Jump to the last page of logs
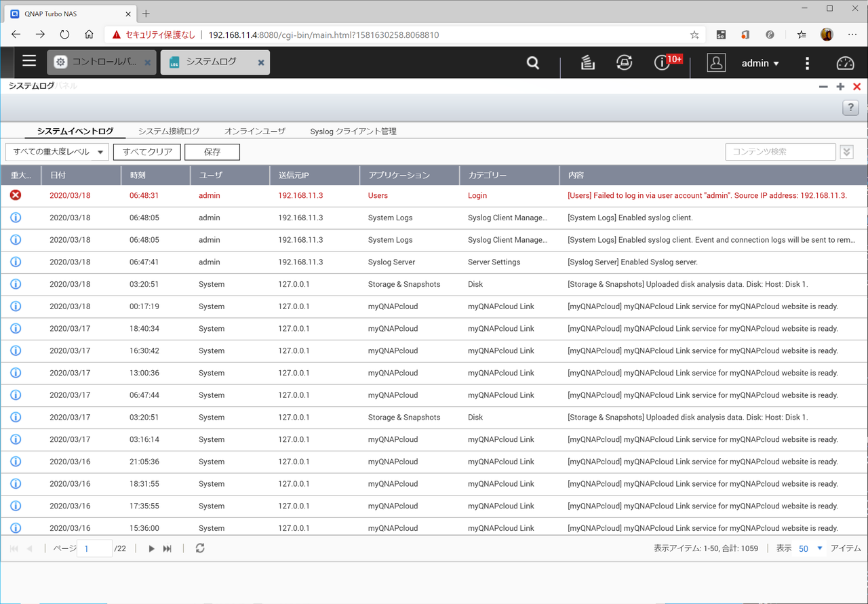Image resolution: width=868 pixels, height=604 pixels. tap(167, 548)
